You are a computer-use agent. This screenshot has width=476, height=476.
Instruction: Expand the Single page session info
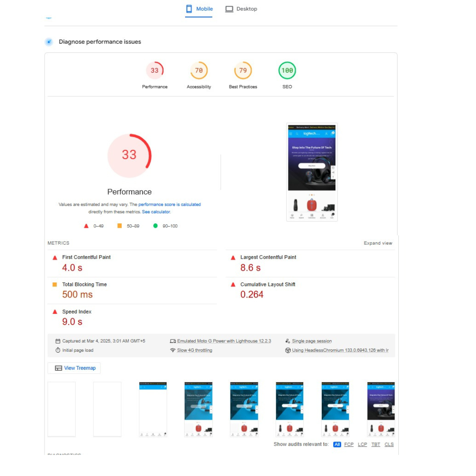[x=312, y=341]
